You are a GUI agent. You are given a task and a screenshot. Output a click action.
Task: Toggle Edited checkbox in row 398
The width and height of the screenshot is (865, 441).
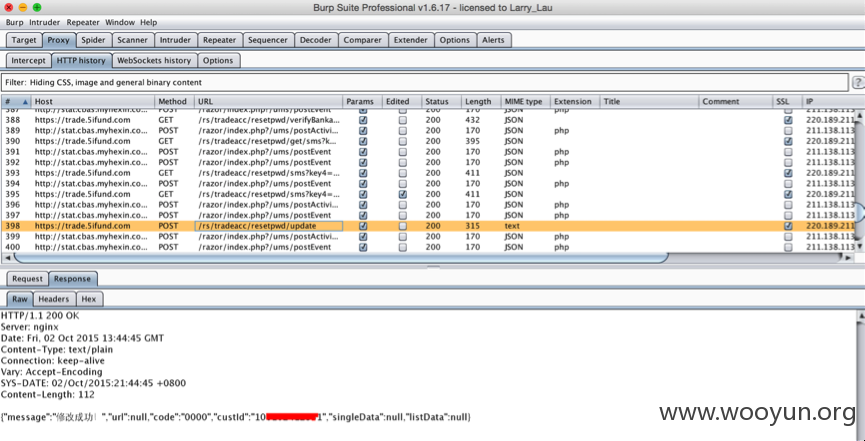pos(403,226)
